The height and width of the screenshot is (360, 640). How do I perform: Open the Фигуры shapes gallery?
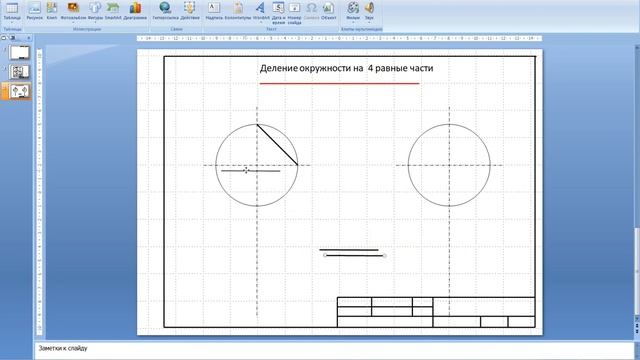[x=95, y=11]
